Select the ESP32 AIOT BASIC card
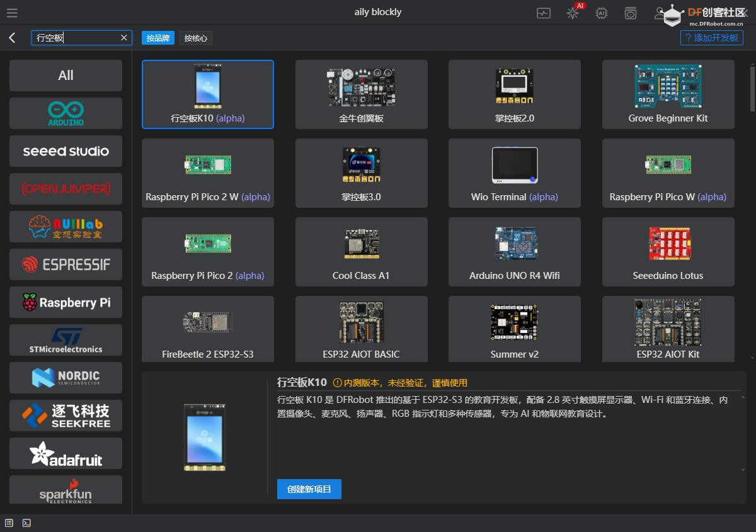The width and height of the screenshot is (756, 532). [x=362, y=329]
